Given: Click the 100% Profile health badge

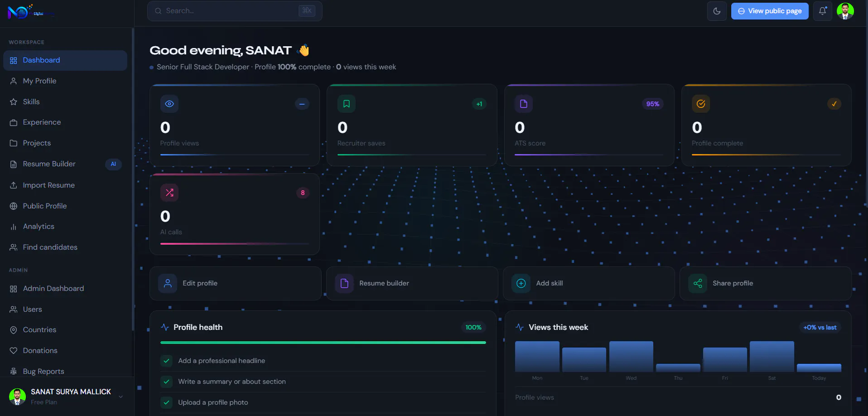Looking at the screenshot, I should [x=473, y=327].
